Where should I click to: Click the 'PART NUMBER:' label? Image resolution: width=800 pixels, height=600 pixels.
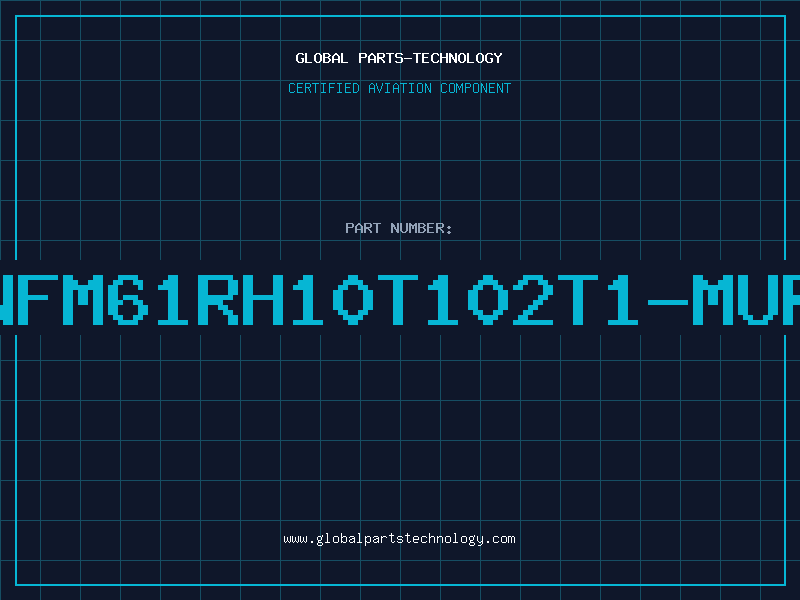click(399, 228)
